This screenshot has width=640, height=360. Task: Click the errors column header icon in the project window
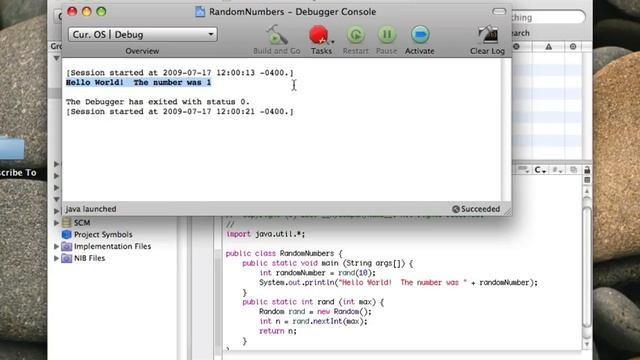coord(517,47)
